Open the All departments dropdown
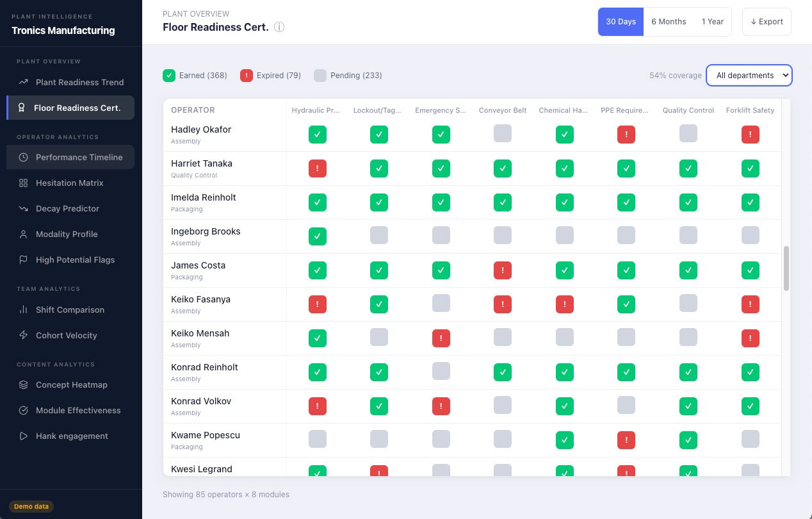 click(x=749, y=76)
